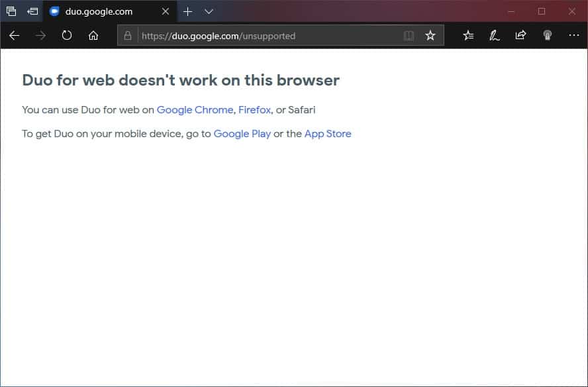
Task: Refresh the current page
Action: (67, 36)
